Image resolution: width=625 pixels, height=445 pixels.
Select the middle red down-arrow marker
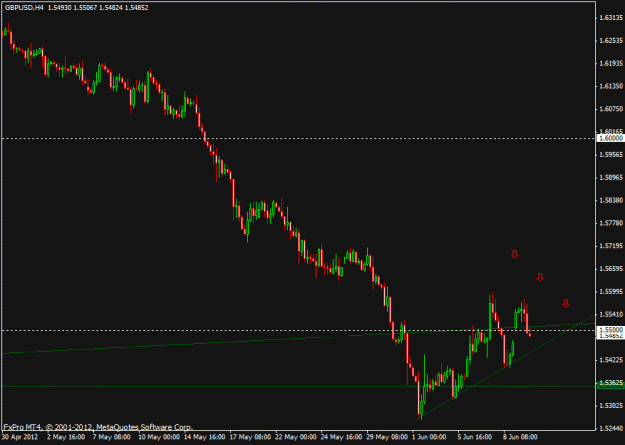click(x=540, y=277)
